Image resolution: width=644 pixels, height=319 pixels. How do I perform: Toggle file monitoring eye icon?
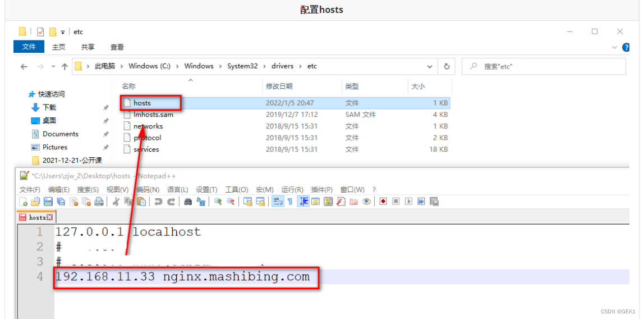pos(366,202)
